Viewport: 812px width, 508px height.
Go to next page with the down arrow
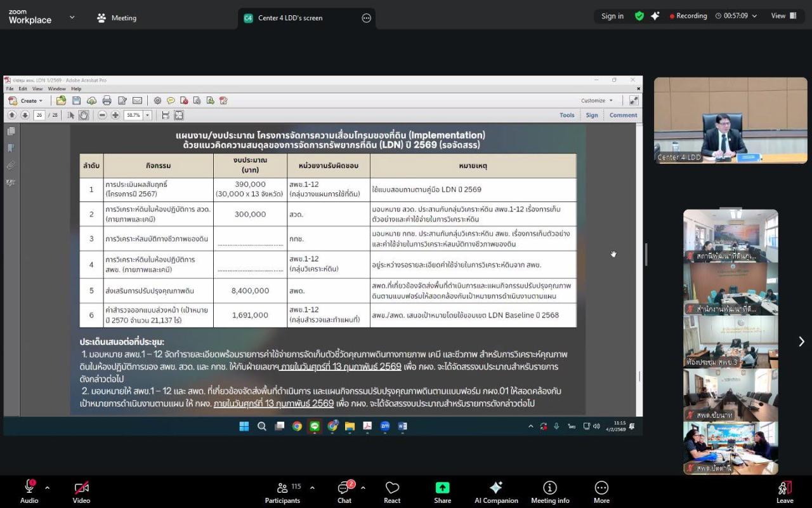25,115
